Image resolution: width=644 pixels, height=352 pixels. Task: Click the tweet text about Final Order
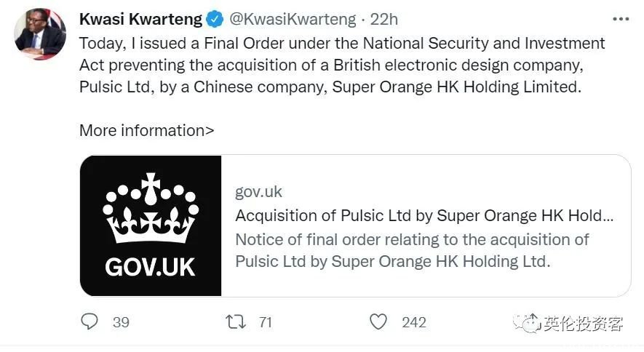pos(342,65)
